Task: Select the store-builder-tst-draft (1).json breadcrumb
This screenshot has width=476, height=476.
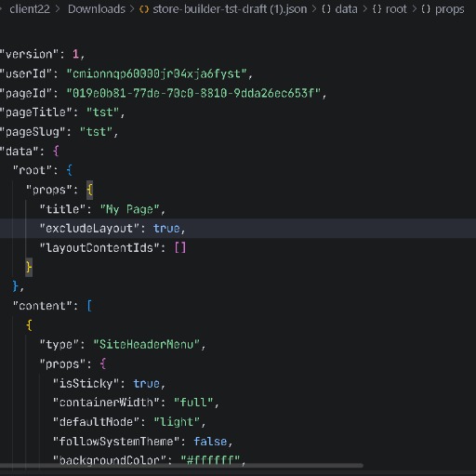Action: 230,9
